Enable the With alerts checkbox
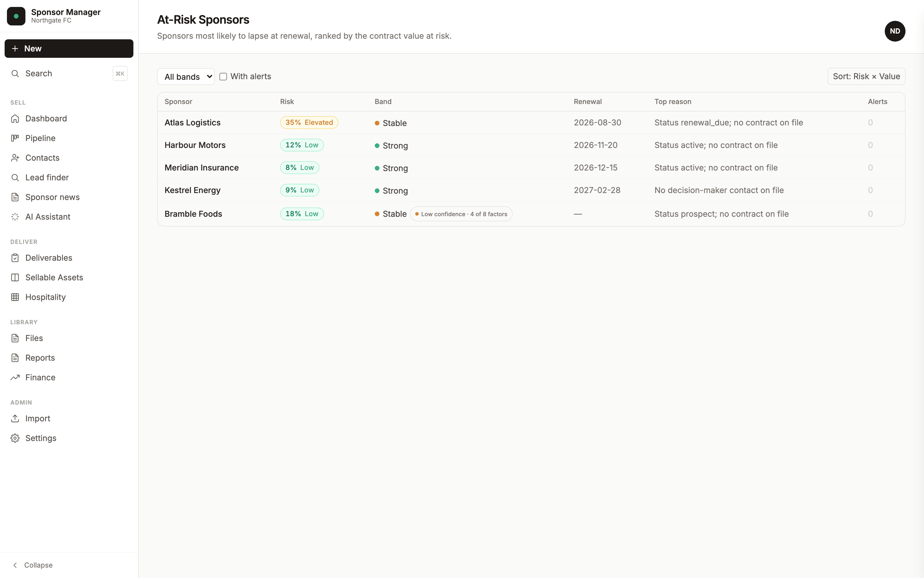Viewport: 924px width, 578px height. [x=223, y=77]
